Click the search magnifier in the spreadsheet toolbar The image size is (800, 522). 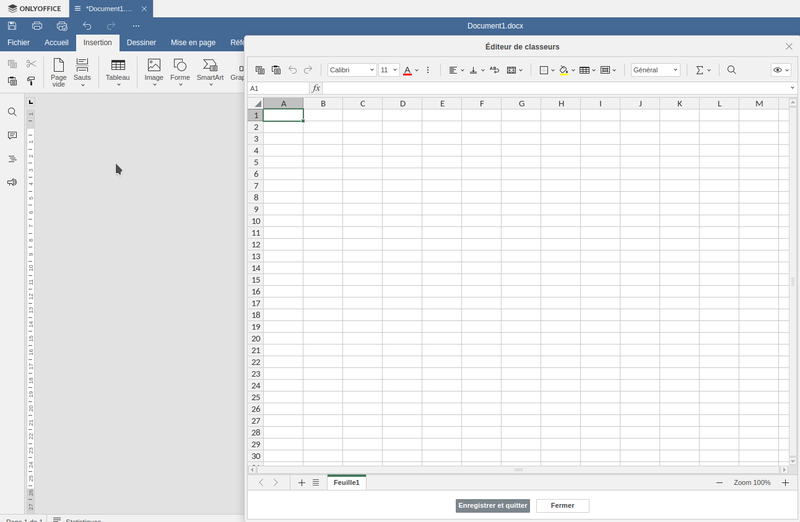(x=732, y=70)
